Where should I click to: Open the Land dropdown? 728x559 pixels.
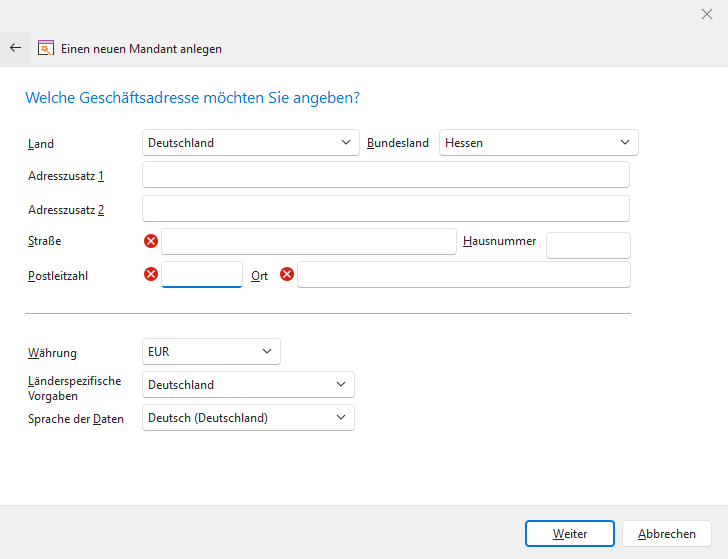click(x=250, y=143)
